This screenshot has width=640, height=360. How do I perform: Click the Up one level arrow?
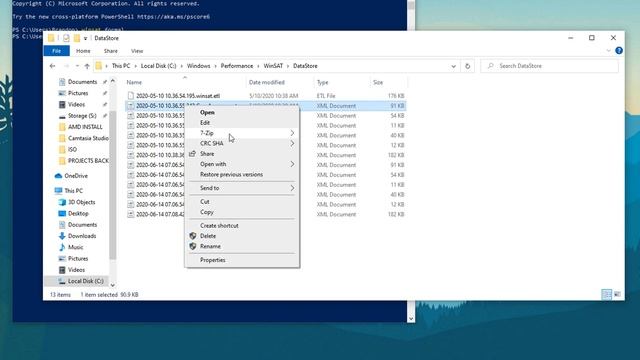pos(87,66)
